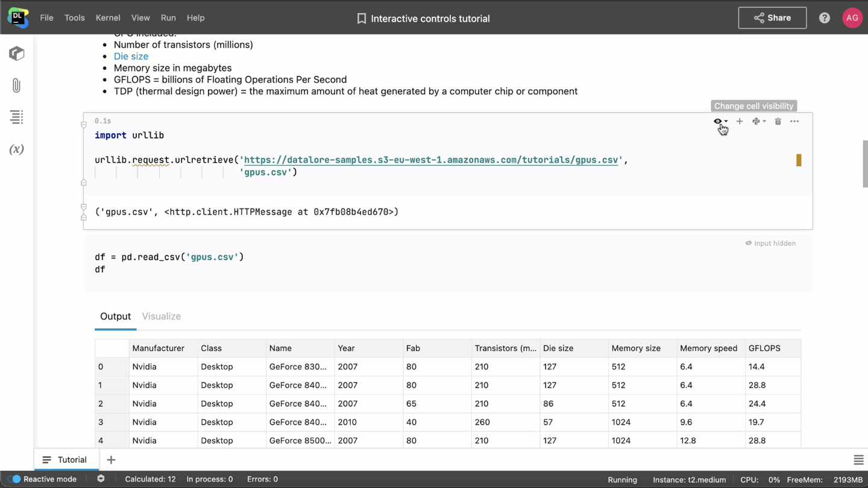Open the Python cell type dropdown

759,122
